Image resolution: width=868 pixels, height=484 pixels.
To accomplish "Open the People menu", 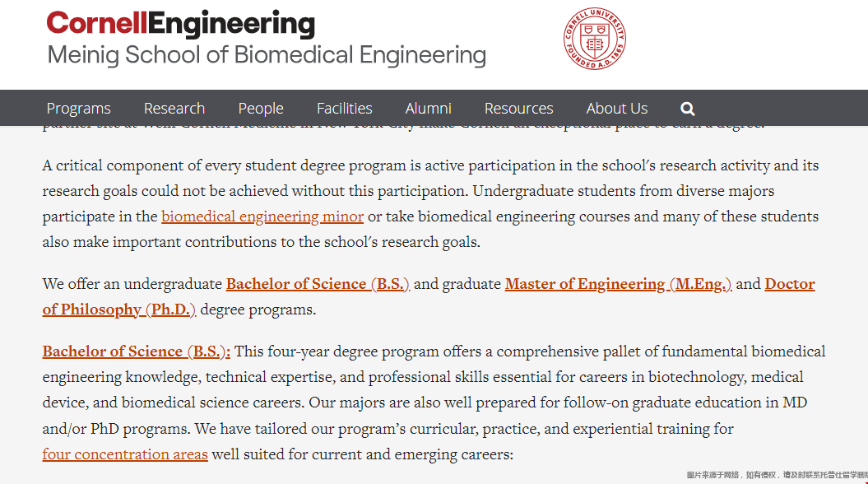I will click(x=261, y=109).
